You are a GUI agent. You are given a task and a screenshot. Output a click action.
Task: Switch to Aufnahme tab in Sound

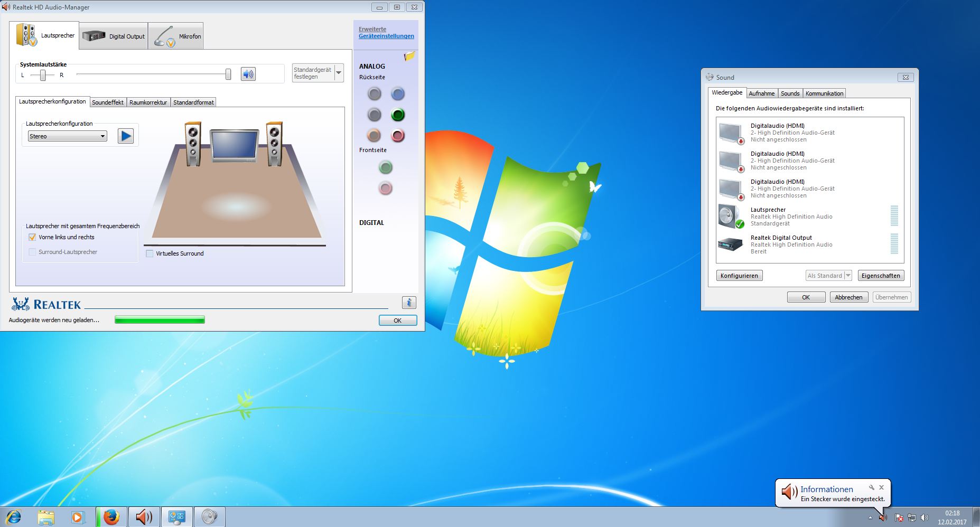tap(762, 93)
